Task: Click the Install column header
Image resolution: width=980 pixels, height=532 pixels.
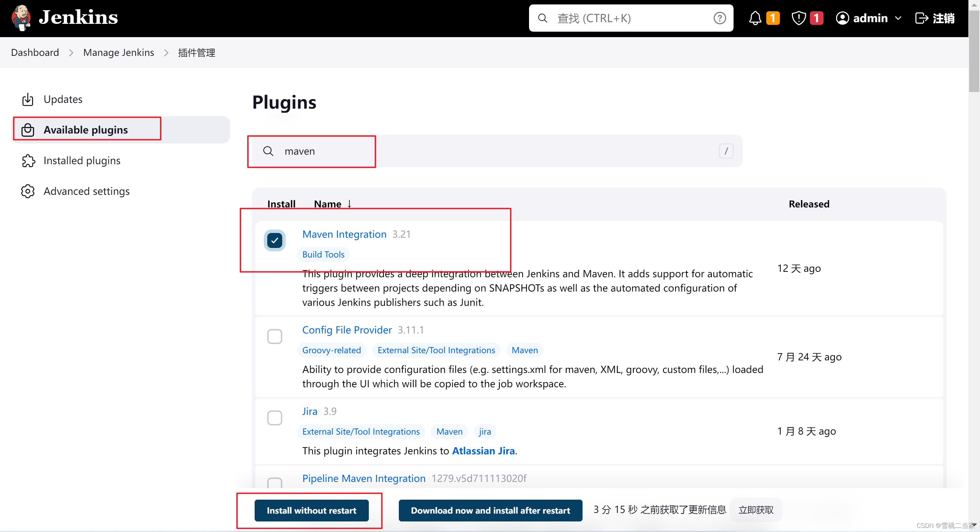Action: [x=281, y=204]
